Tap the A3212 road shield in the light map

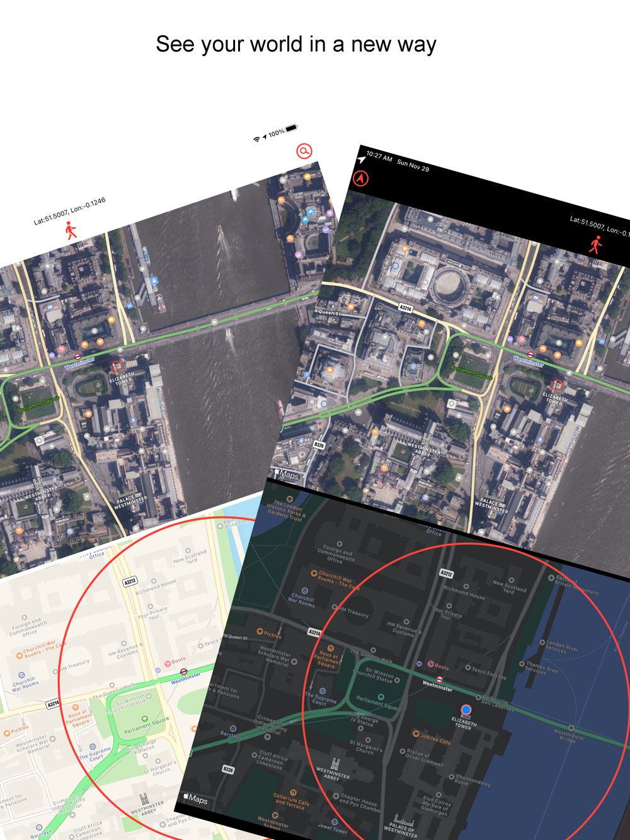click(x=130, y=582)
